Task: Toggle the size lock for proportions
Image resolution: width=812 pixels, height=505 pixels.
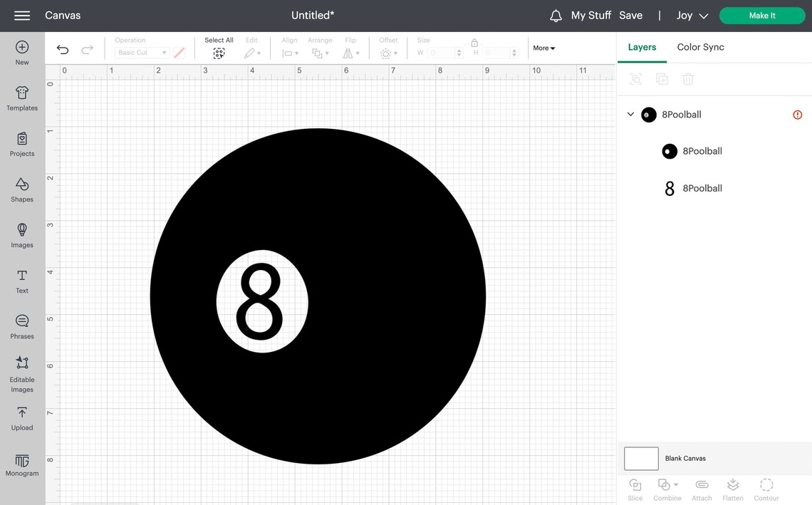Action: pos(474,43)
